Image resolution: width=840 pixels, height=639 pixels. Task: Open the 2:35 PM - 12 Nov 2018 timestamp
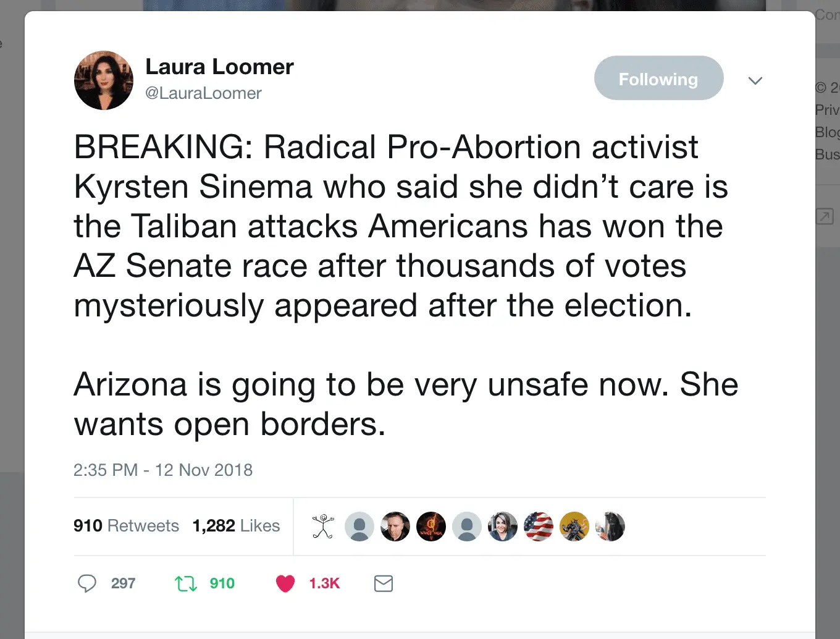(x=163, y=470)
